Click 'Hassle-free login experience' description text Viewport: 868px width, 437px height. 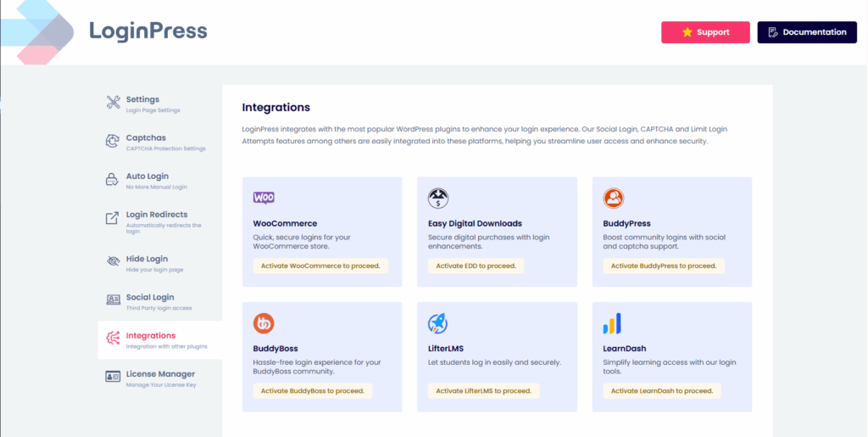tap(317, 367)
